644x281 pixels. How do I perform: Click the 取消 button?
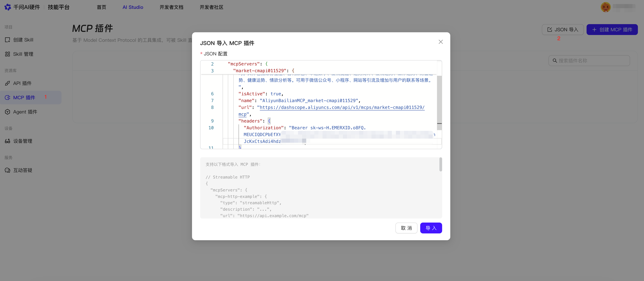coord(406,228)
